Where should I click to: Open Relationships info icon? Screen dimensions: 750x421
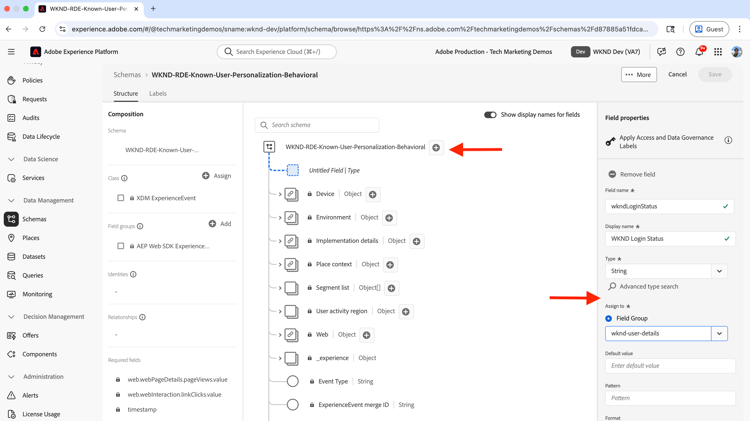(x=143, y=317)
